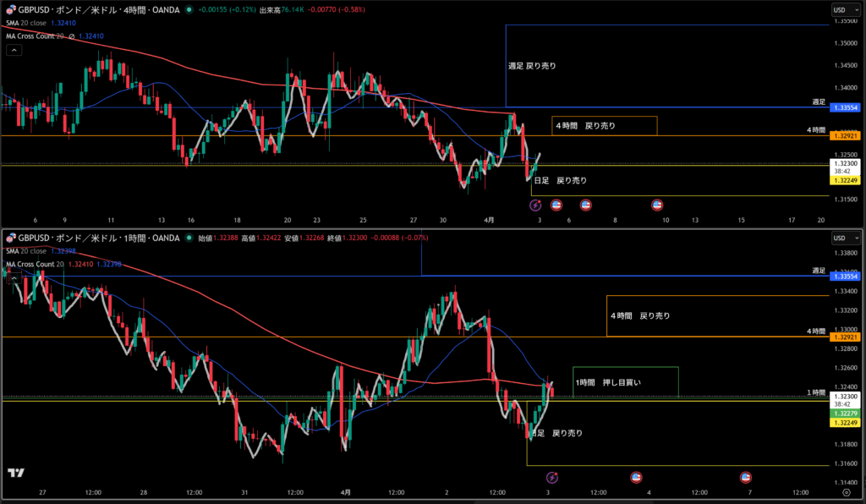The image size is (866, 504).
Task: Click the rightmost US flag event on the upper chart
Action: point(657,205)
